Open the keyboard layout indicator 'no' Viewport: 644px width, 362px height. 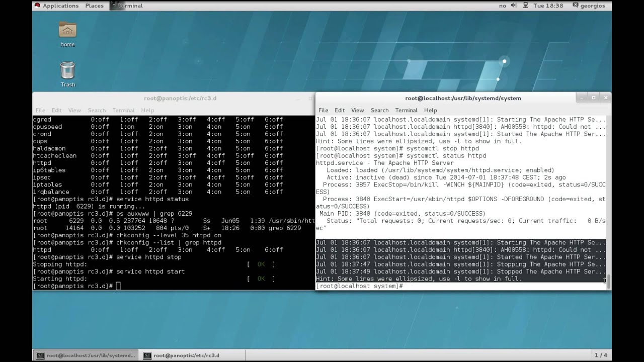tap(502, 6)
